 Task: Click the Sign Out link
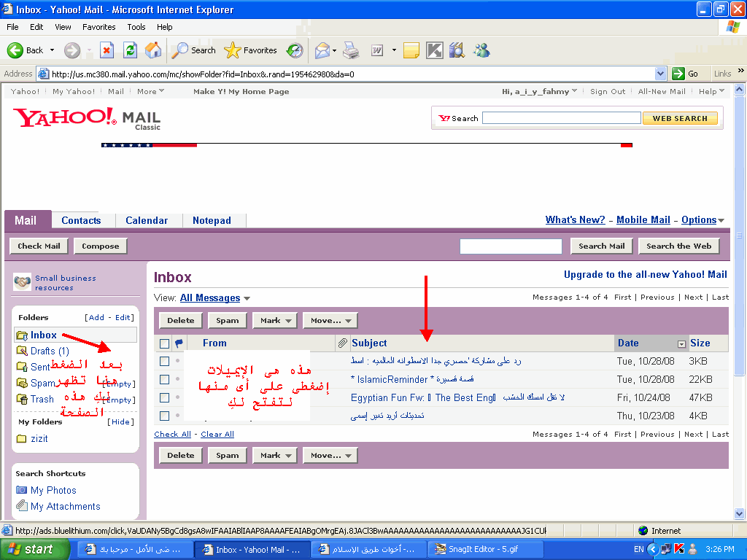[x=608, y=91]
